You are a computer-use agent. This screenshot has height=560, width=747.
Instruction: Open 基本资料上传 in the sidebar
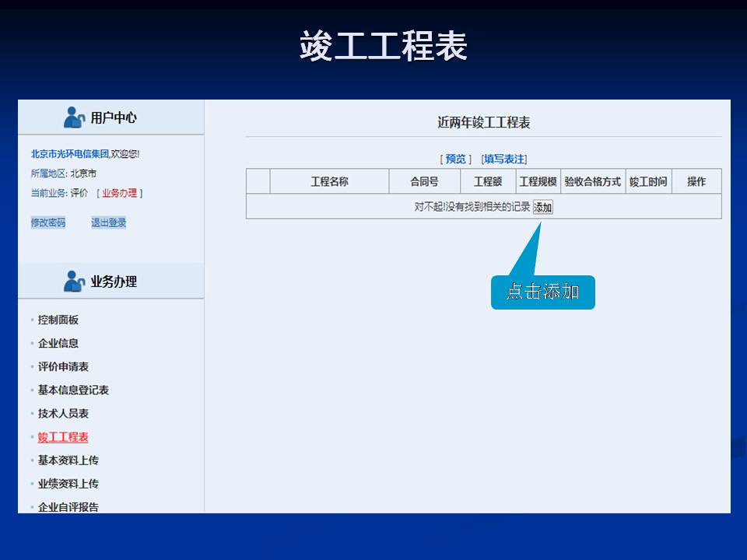pyautogui.click(x=68, y=460)
